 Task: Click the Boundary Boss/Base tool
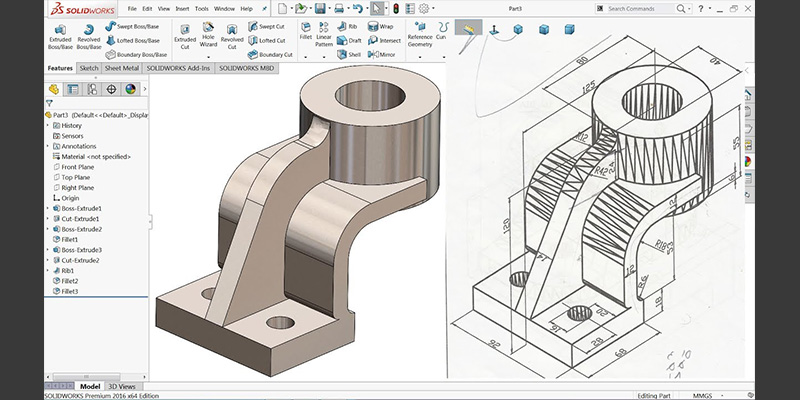coord(136,55)
